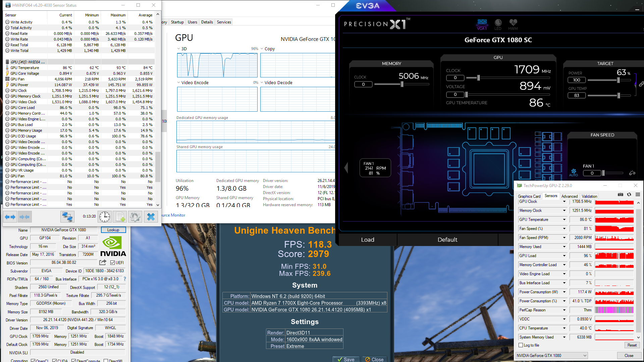Open HWiNFO sensor settings gear

[x=135, y=217]
